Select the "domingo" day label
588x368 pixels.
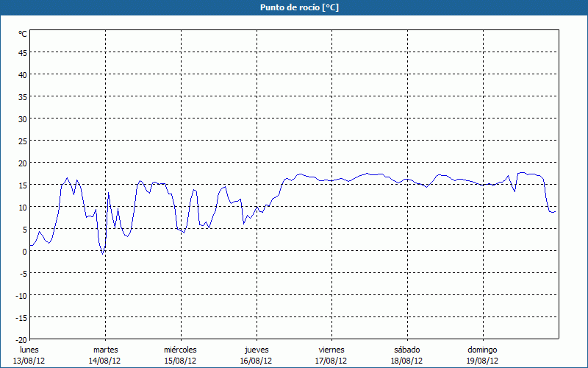click(482, 350)
